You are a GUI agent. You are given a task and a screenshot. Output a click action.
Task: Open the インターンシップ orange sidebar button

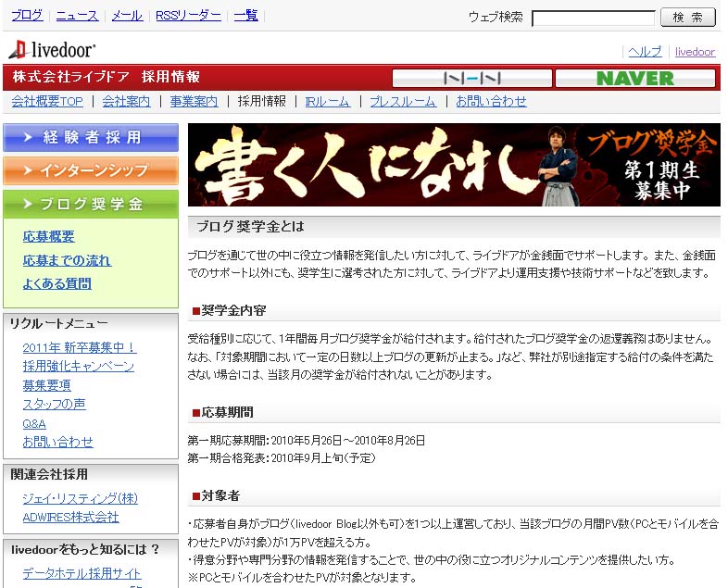click(x=91, y=170)
